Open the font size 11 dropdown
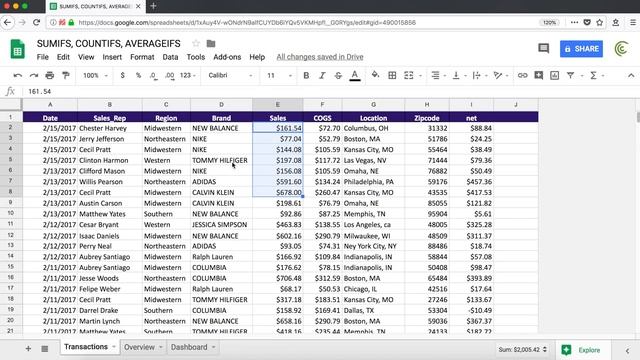 (280, 76)
